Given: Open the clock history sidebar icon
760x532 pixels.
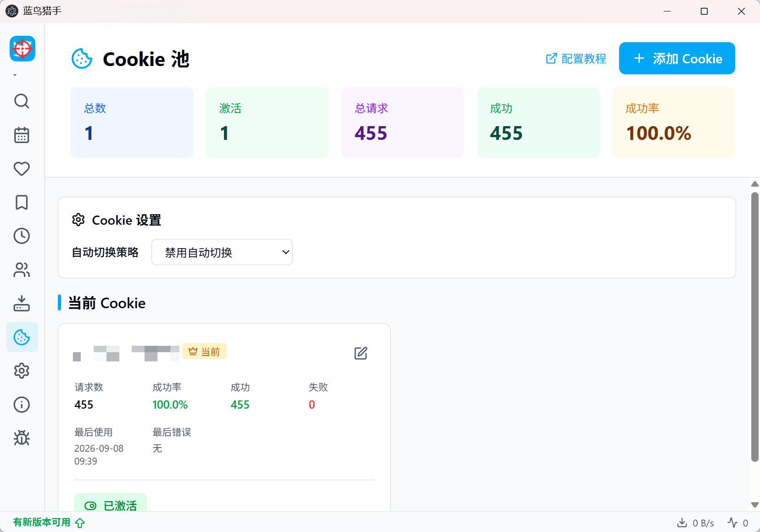Looking at the screenshot, I should pyautogui.click(x=22, y=236).
